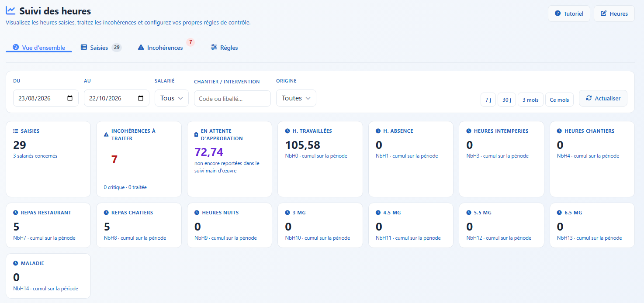Viewport: 644px width, 303px height.
Task: Go to the Règles tab
Action: (224, 48)
